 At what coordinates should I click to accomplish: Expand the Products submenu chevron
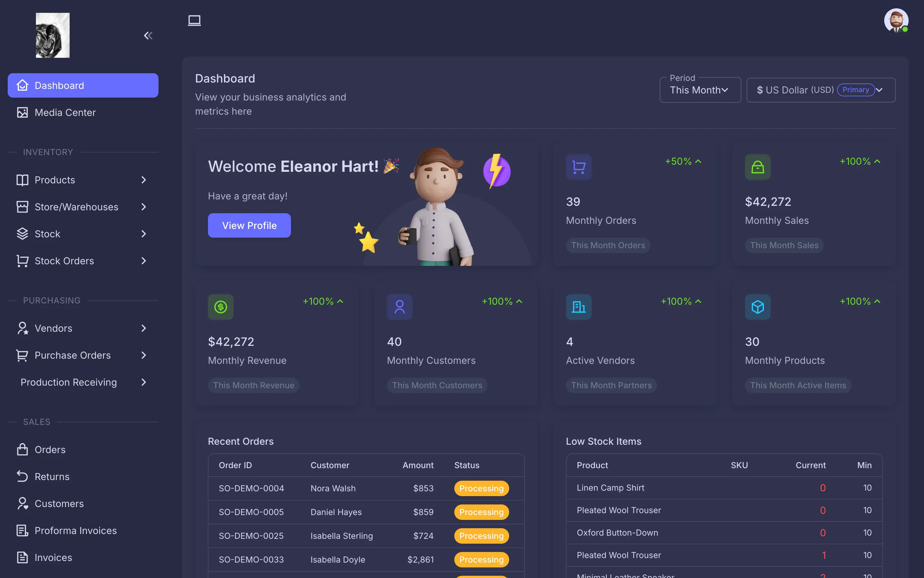coord(143,180)
